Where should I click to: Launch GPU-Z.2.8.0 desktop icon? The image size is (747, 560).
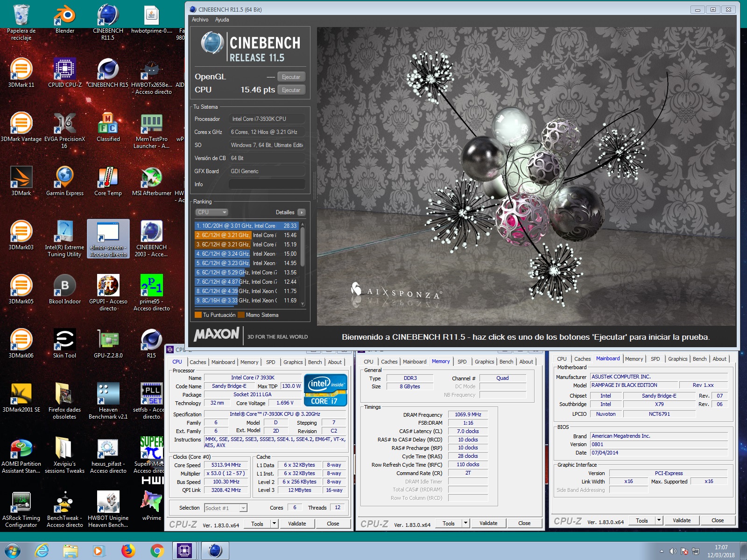[x=108, y=343]
